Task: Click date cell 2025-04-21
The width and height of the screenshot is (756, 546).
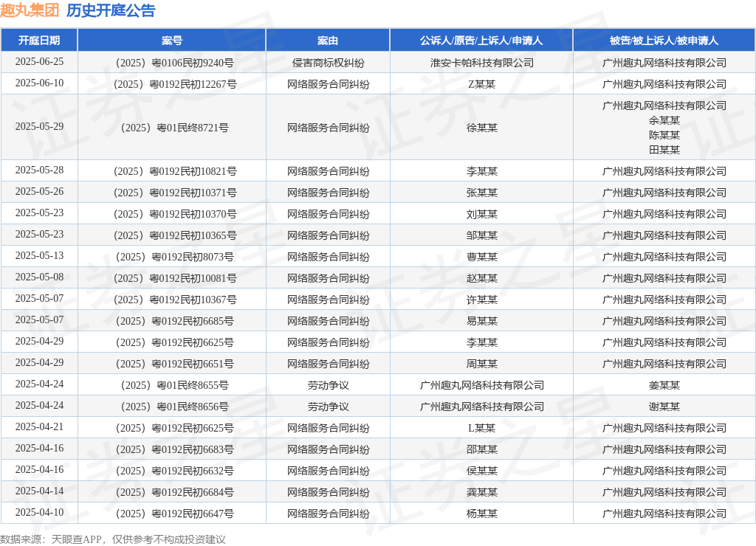Action: pos(39,426)
